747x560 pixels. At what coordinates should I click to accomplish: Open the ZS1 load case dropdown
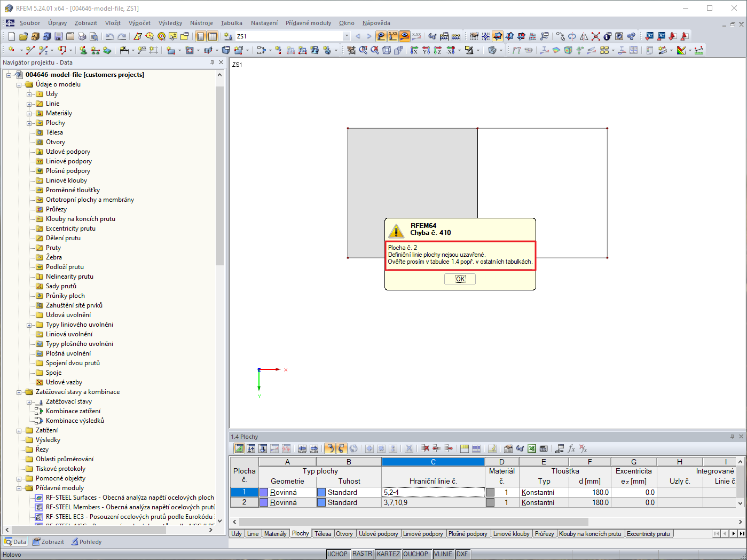click(347, 36)
